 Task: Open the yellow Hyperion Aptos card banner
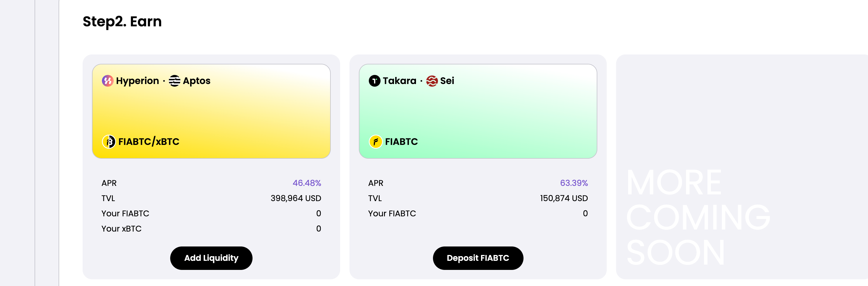(211, 111)
